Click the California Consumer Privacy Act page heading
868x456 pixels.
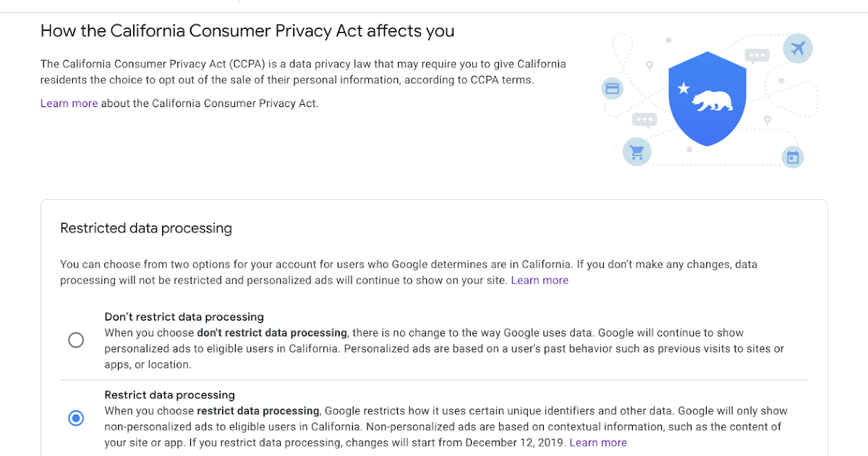click(x=247, y=31)
